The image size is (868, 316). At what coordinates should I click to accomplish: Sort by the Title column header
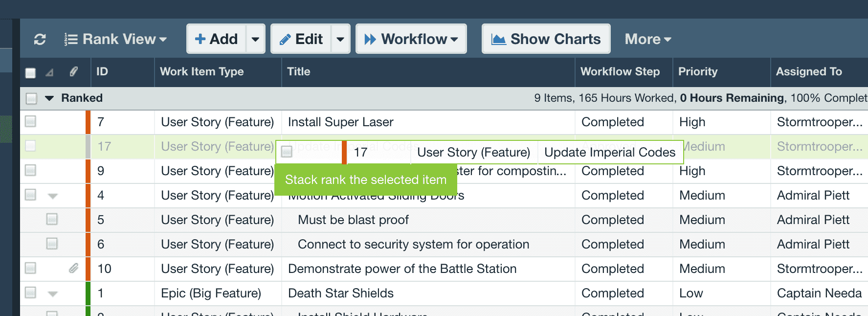(x=299, y=71)
